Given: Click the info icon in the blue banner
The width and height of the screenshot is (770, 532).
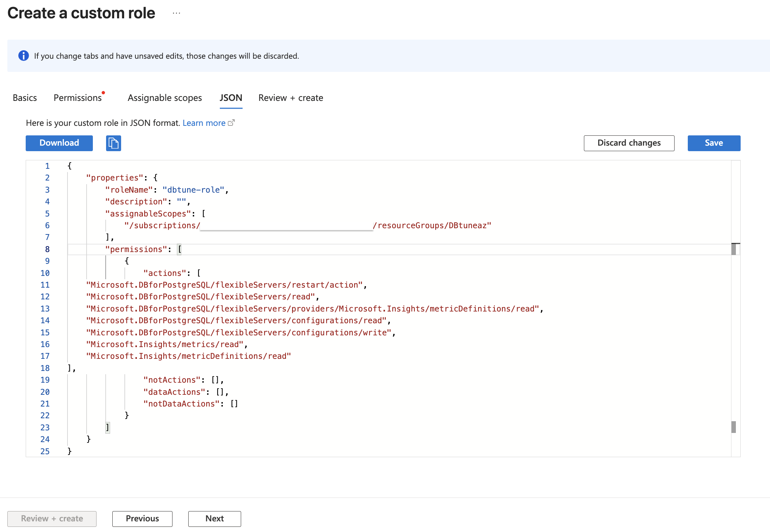Looking at the screenshot, I should point(24,55).
